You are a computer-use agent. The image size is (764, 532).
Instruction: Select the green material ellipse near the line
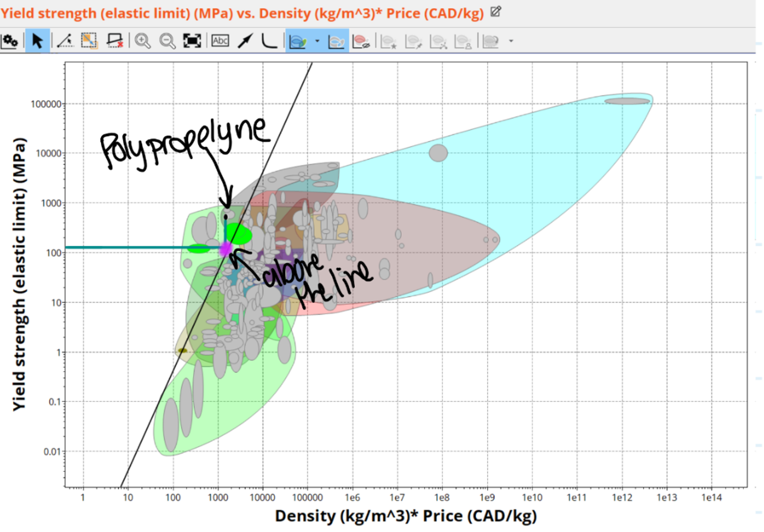click(240, 234)
